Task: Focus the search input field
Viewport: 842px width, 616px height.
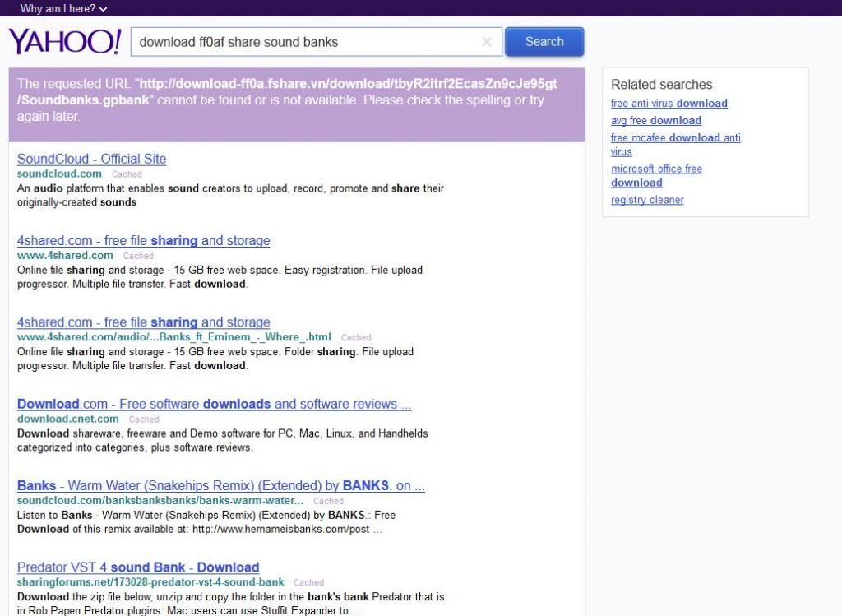Action: pyautogui.click(x=317, y=42)
